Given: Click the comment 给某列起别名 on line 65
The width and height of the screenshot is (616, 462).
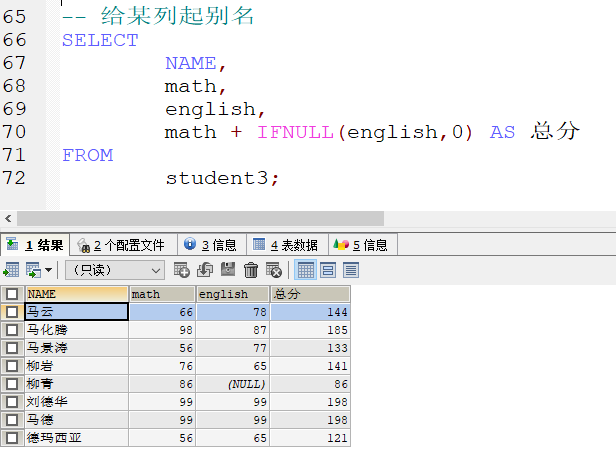Looking at the screenshot, I should pyautogui.click(x=177, y=16).
